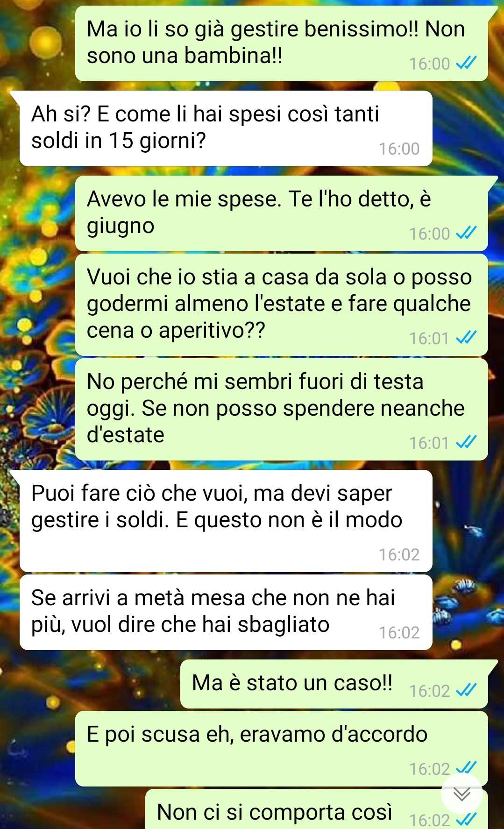Image resolution: width=504 pixels, height=829 pixels.
Task: Tap read checkmarks on 'fuori di testa' message
Action: pos(466,442)
